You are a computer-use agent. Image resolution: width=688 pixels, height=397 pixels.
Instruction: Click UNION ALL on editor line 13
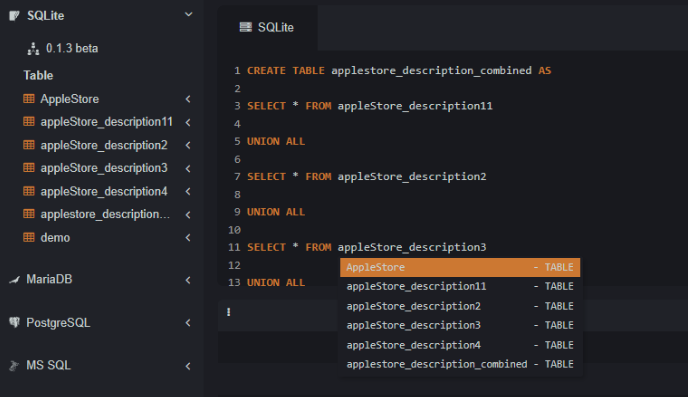click(276, 283)
